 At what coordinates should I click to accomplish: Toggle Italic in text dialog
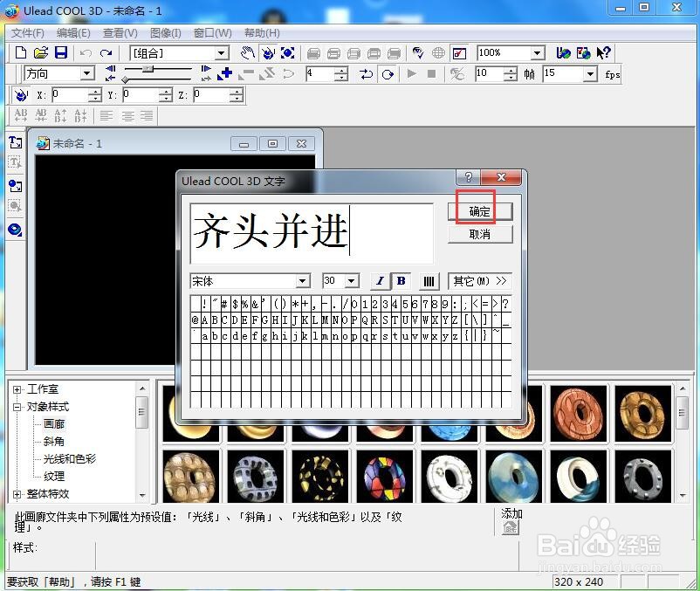pyautogui.click(x=381, y=281)
